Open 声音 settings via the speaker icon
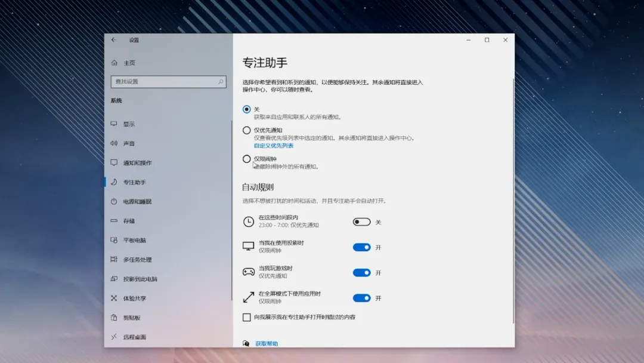Image resolution: width=644 pixels, height=363 pixels. (114, 143)
